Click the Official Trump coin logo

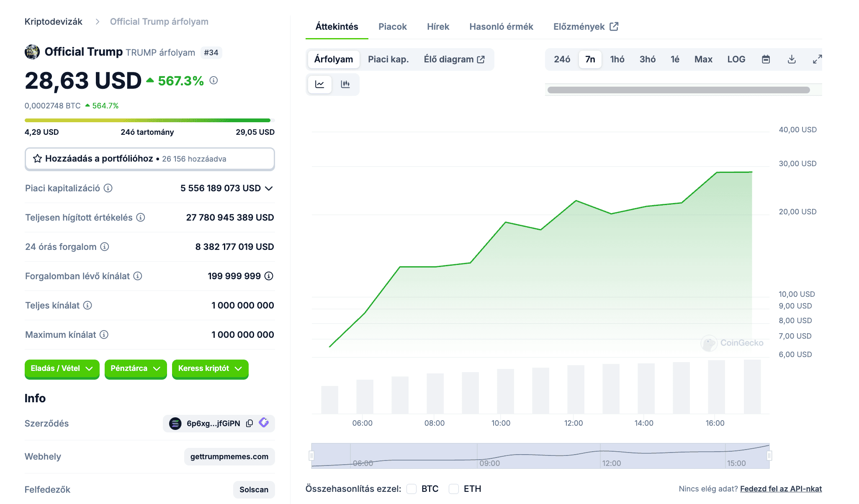pyautogui.click(x=32, y=52)
